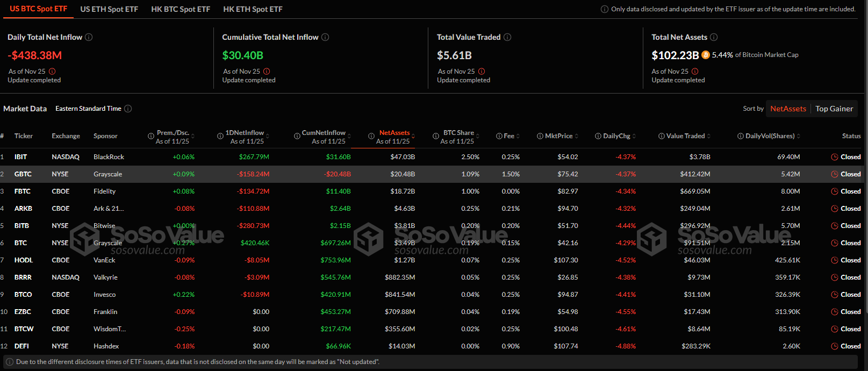This screenshot has height=371, width=868.
Task: Click info icon before CumNetInflow column header
Action: pyautogui.click(x=297, y=137)
